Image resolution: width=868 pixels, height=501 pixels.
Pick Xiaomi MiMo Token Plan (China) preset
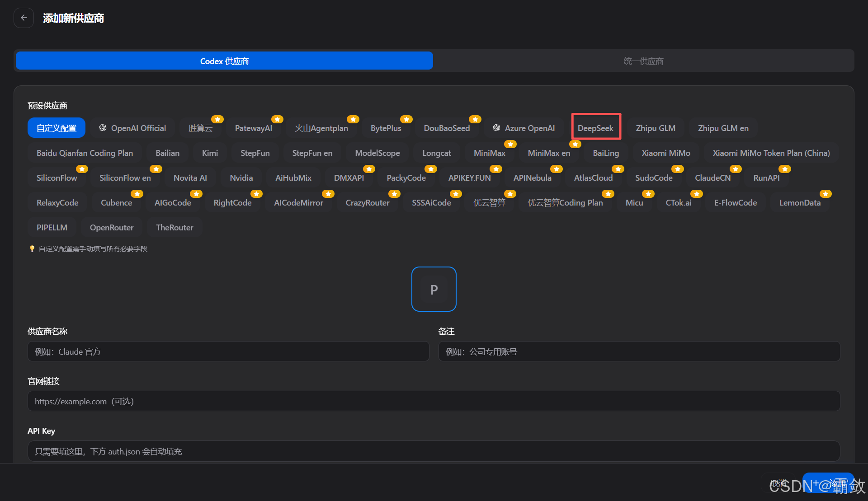pos(771,153)
